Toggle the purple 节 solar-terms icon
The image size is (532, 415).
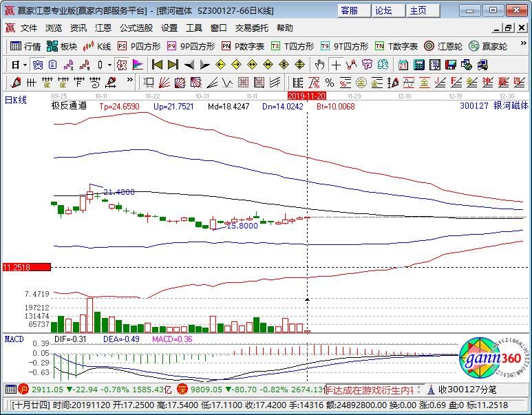click(367, 65)
